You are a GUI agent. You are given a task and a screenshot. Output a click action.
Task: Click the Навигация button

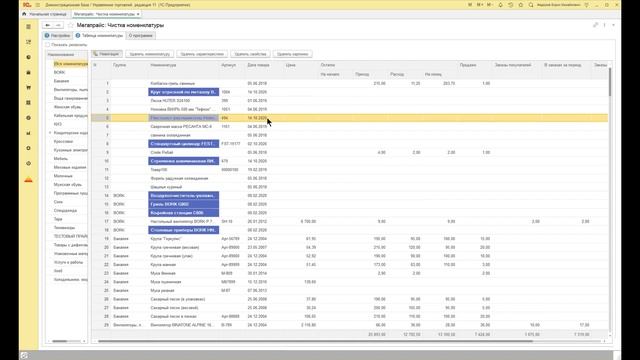107,54
